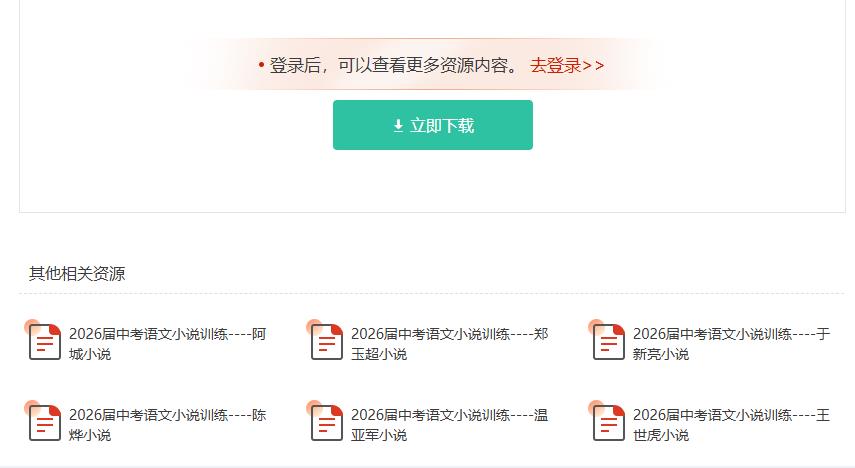Open 2026届中考语文小说训练 王世虎小说 link
855x468 pixels.
[731, 424]
